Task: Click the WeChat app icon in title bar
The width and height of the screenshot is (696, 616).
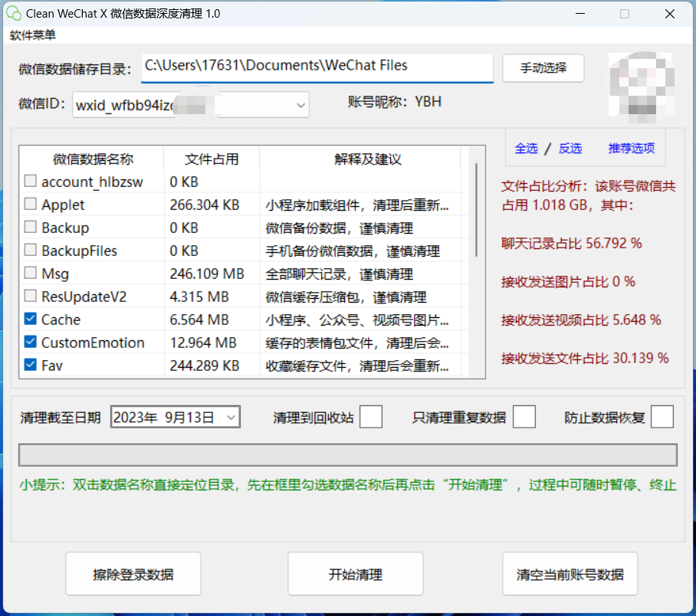Action: coord(14,14)
